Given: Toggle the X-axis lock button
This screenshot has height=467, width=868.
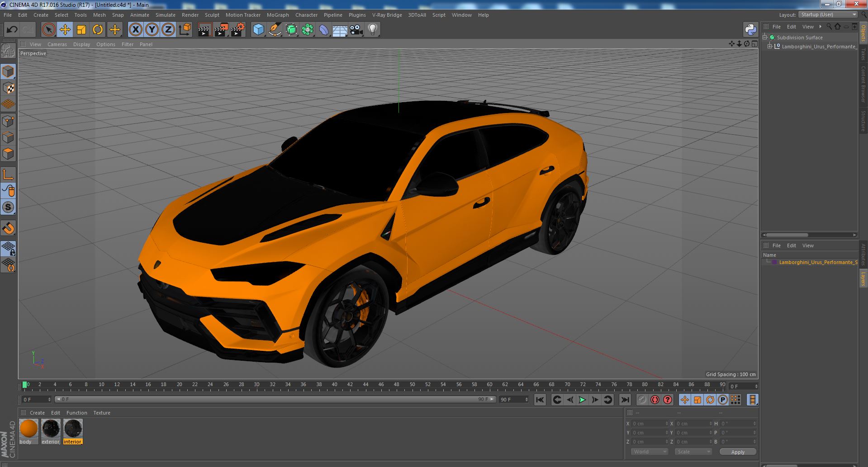Looking at the screenshot, I should pyautogui.click(x=135, y=30).
